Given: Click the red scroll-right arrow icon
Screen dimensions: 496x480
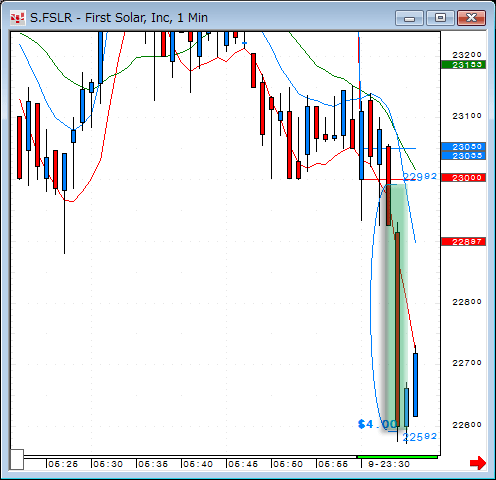Looking at the screenshot, I should [478, 463].
